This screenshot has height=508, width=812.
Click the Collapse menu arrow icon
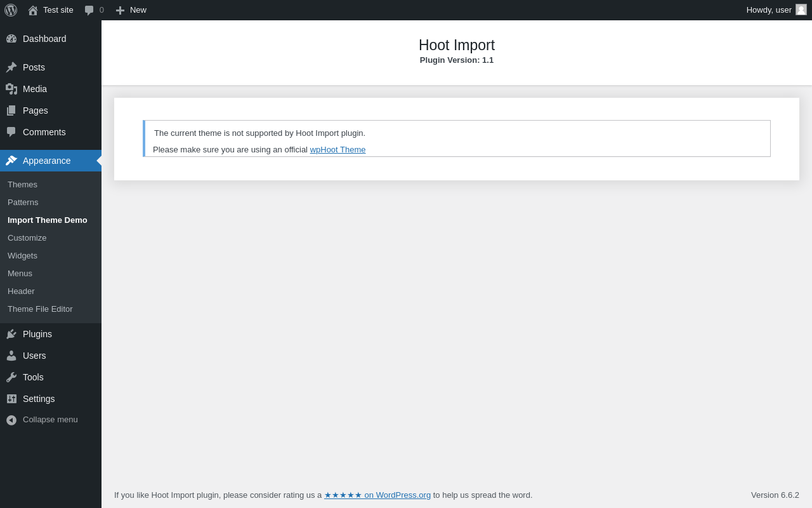pos(11,420)
